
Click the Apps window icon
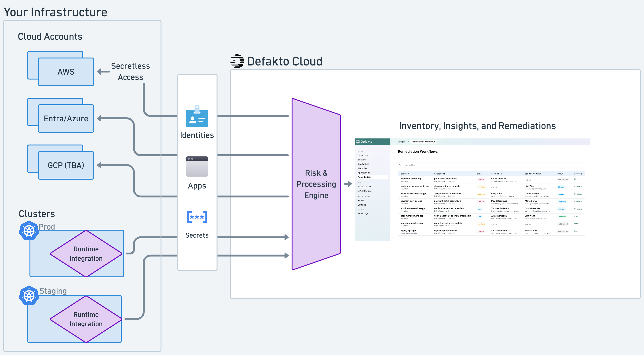tap(197, 166)
